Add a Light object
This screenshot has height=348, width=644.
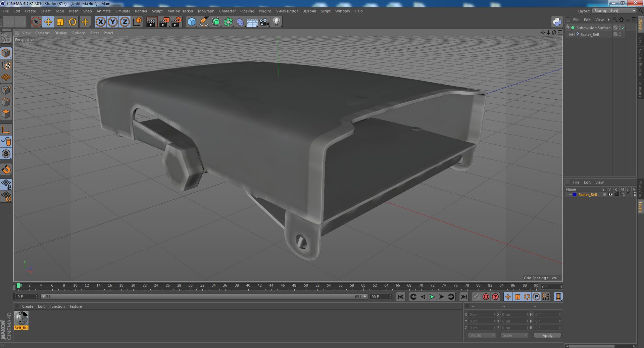pyautogui.click(x=277, y=22)
